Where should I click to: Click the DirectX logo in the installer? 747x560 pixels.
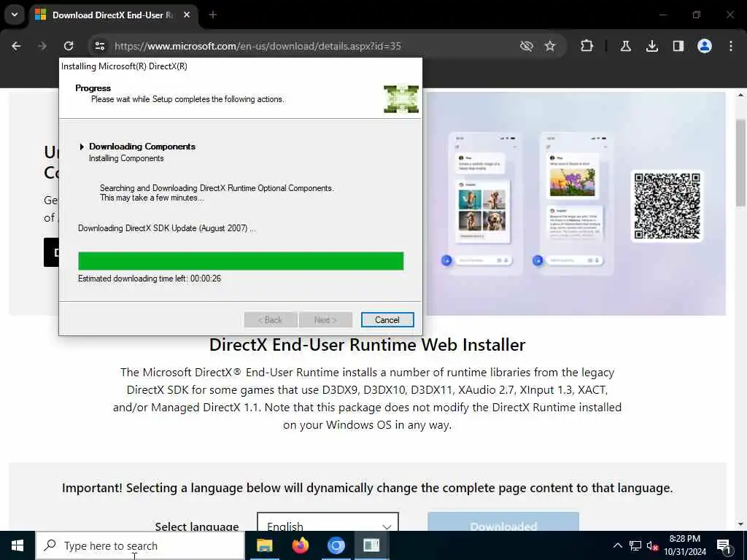(x=401, y=99)
